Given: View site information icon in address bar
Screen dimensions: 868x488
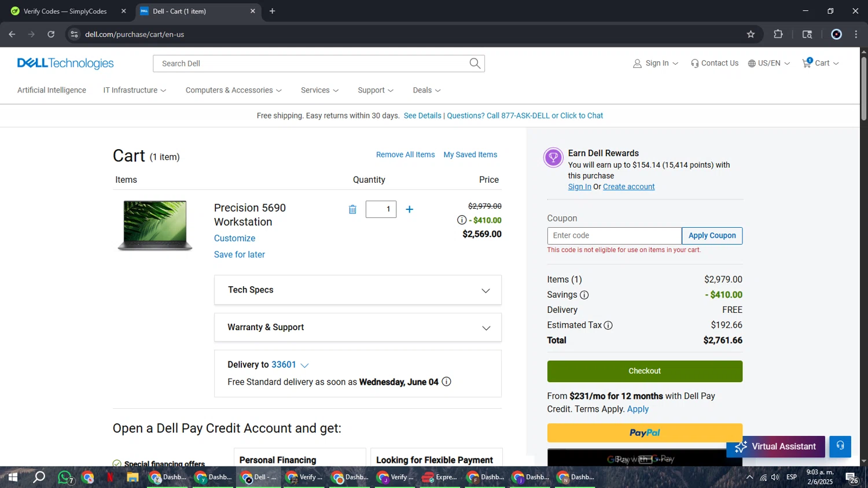Looking at the screenshot, I should coord(74,34).
